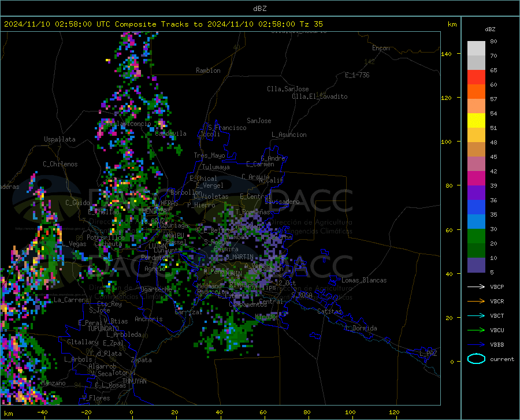The width and height of the screenshot is (520, 420).
Task: Click the Lomas_Blancas place label
Action: point(364,280)
